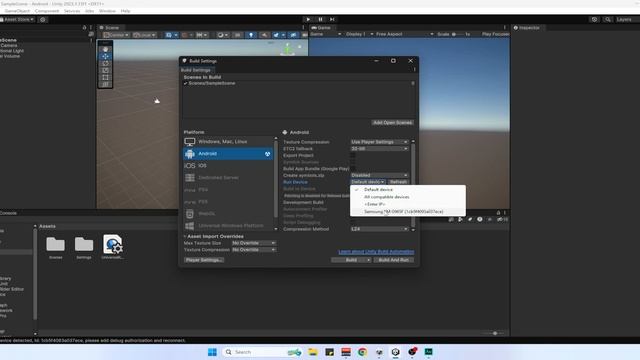Open Build Settings window kebab menu

(x=414, y=70)
